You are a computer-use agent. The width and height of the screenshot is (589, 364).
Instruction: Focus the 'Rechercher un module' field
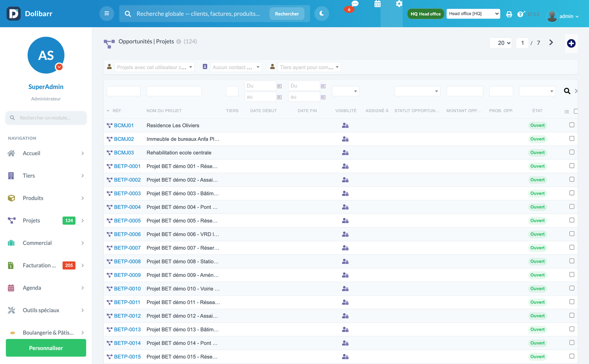[46, 118]
